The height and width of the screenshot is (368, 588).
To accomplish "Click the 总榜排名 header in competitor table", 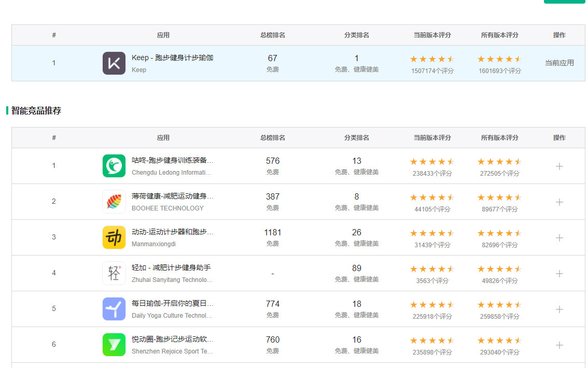I will pos(273,138).
